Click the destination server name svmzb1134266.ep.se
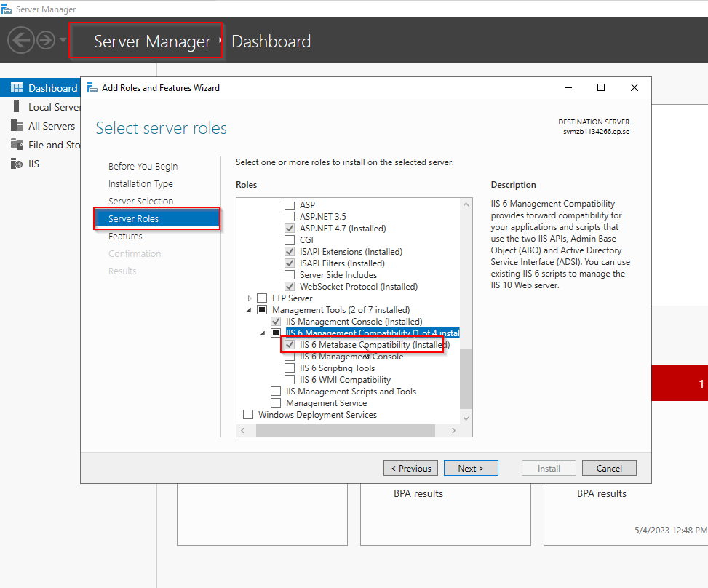The width and height of the screenshot is (708, 588). coord(596,132)
